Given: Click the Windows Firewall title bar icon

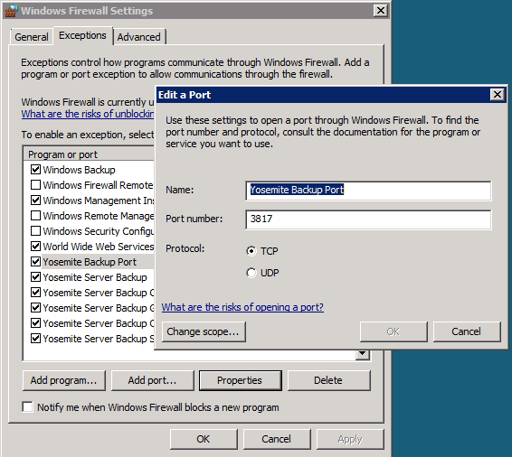Looking at the screenshot, I should [x=12, y=11].
